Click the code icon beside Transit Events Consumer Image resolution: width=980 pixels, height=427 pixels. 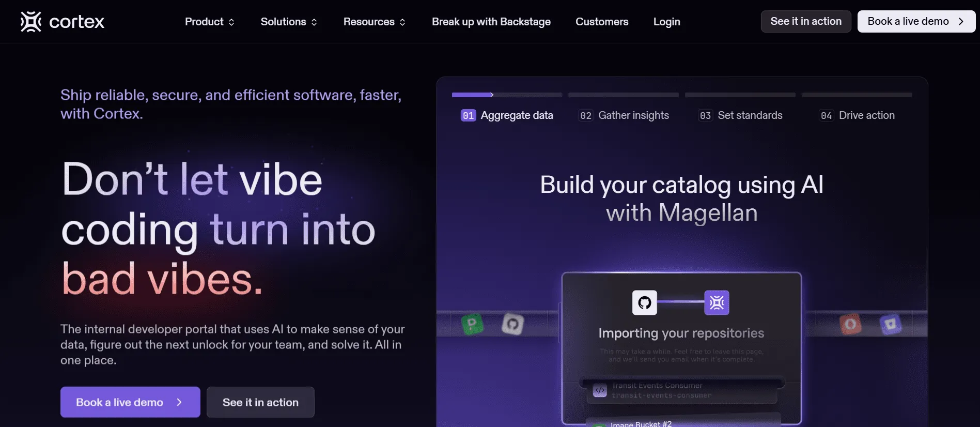(600, 390)
